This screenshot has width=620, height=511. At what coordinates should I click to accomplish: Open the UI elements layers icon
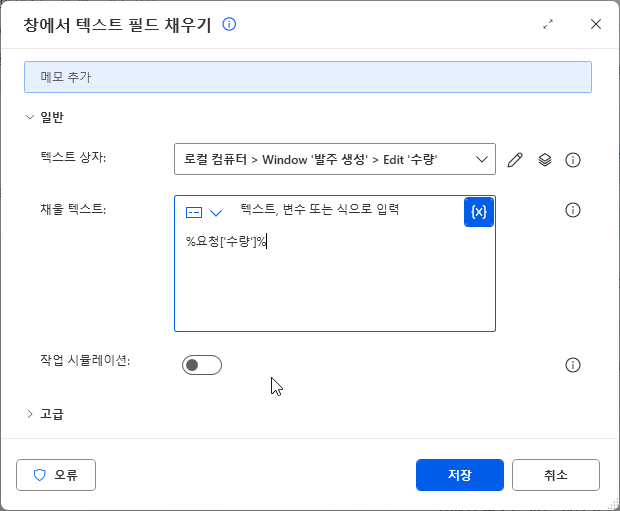(x=544, y=160)
